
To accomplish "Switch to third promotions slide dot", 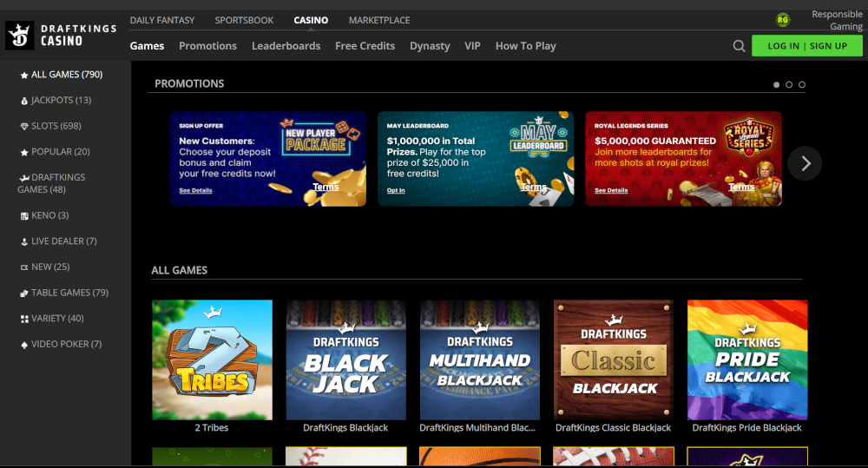I will click(x=802, y=85).
